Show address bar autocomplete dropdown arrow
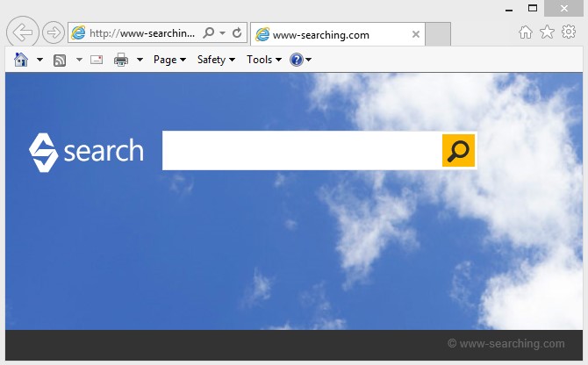The image size is (588, 365). [223, 33]
